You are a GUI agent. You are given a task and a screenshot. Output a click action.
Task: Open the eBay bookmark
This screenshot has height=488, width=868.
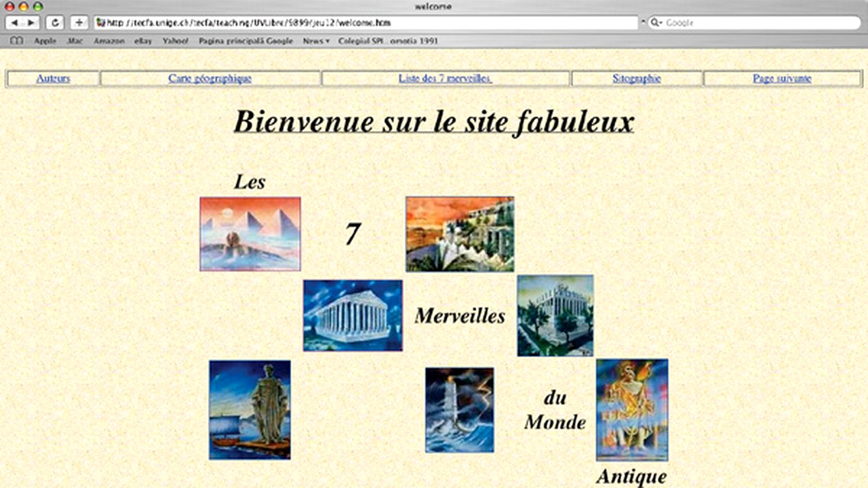[x=143, y=41]
